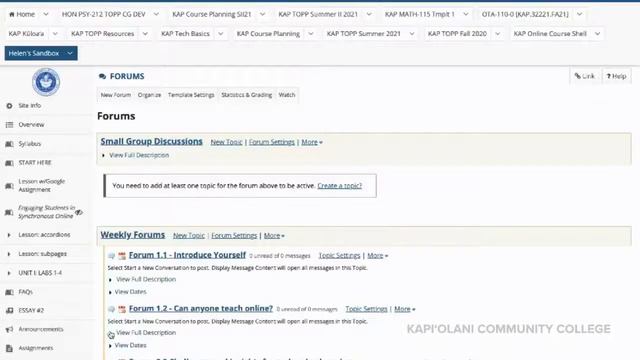Open the KAP Online Course Shell dropdown chevron

coord(597,34)
